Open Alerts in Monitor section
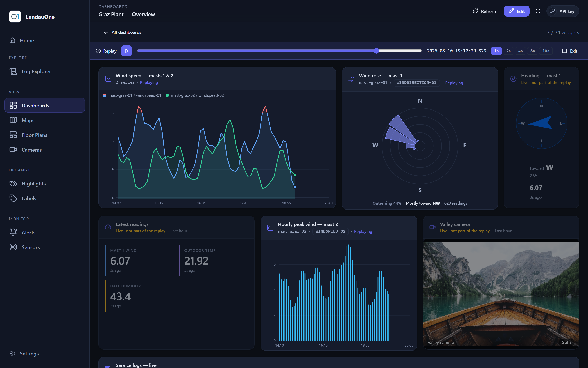This screenshot has height=368, width=588. pos(45,232)
